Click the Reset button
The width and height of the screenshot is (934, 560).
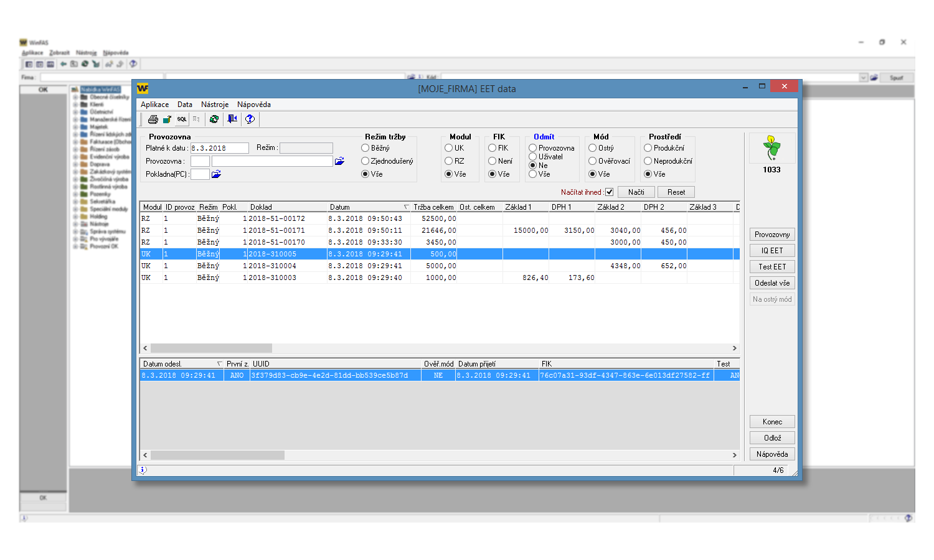(676, 192)
